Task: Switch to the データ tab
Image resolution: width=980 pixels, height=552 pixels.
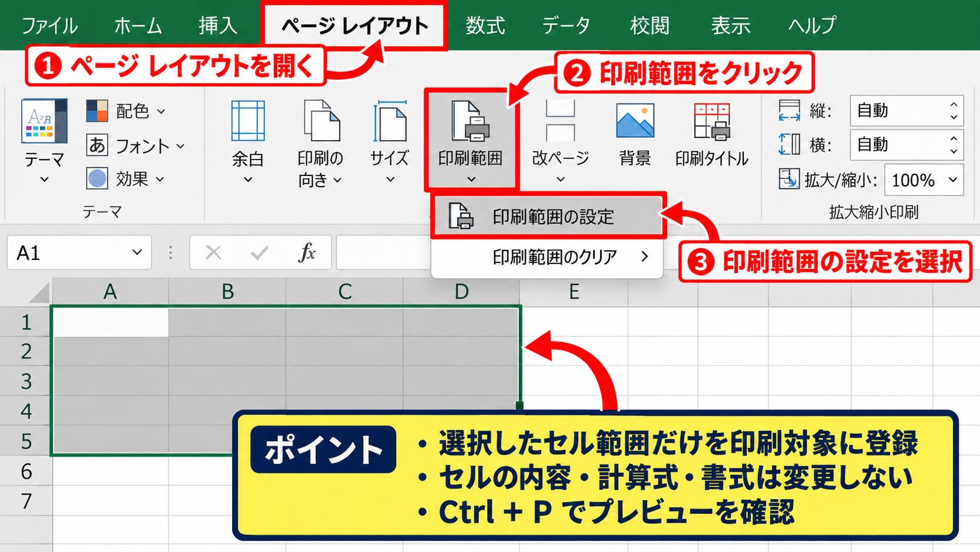Action: tap(566, 26)
